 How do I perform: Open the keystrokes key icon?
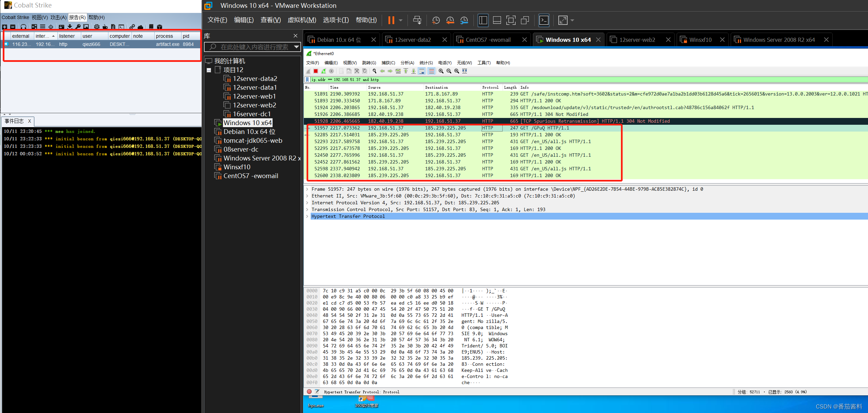[78, 27]
